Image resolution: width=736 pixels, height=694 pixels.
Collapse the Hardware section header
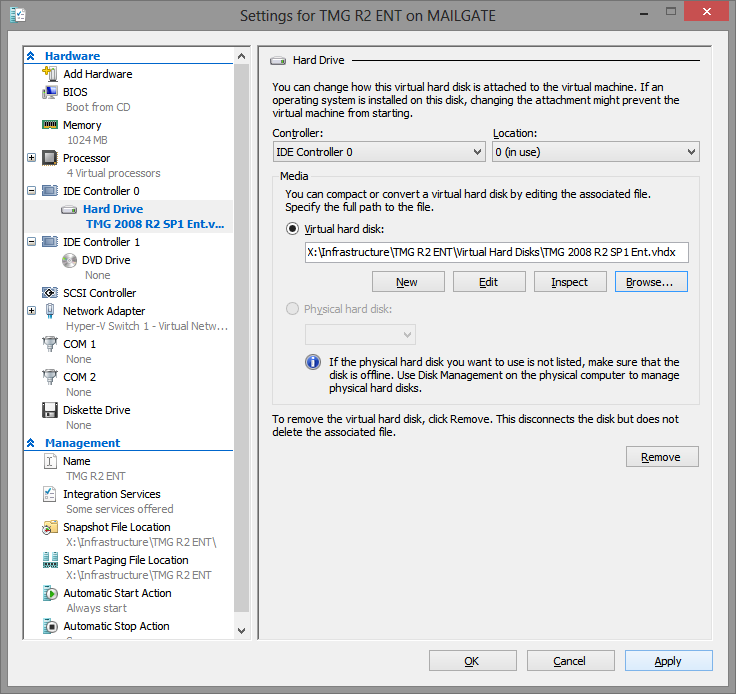click(x=32, y=56)
